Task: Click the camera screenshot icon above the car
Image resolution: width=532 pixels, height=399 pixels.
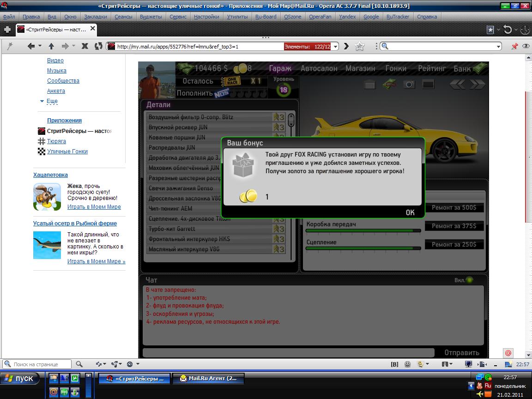Action: tap(409, 84)
